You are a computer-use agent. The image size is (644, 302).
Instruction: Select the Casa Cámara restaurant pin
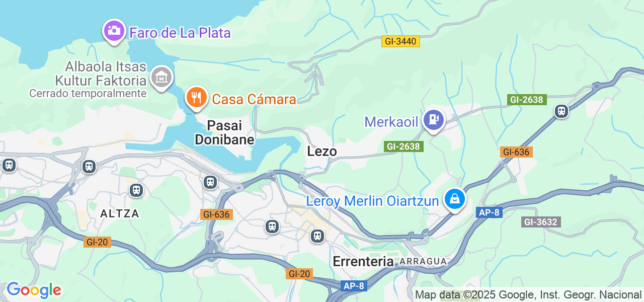pos(197,97)
